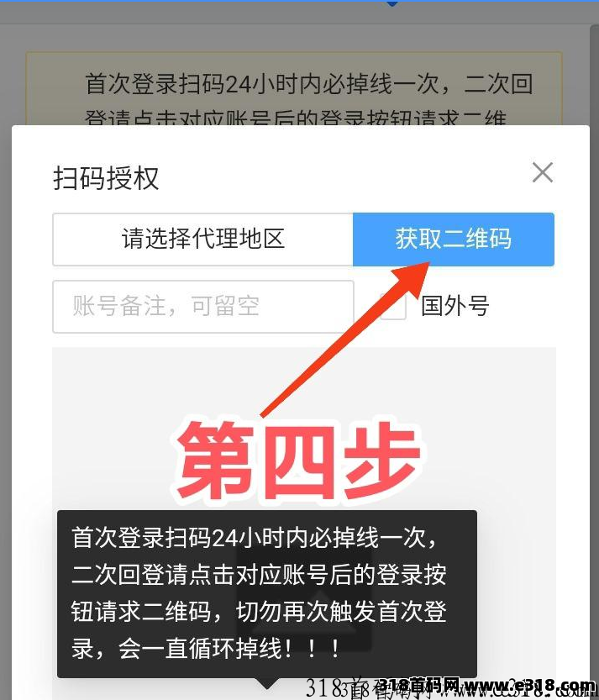Click the 318首码网 watermark text

click(x=418, y=684)
